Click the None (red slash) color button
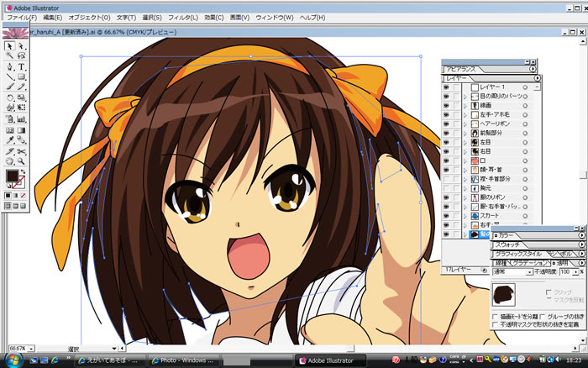Image resolution: width=588 pixels, height=368 pixels. [24, 196]
